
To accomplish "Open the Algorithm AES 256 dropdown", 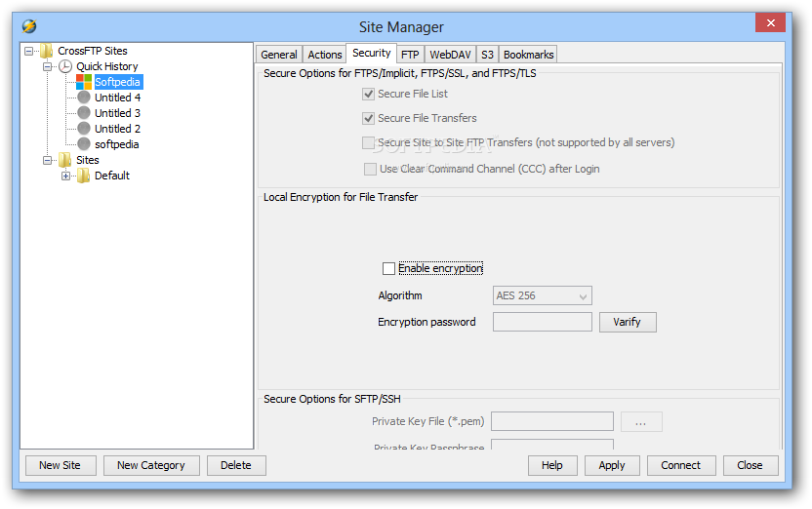I will point(543,295).
